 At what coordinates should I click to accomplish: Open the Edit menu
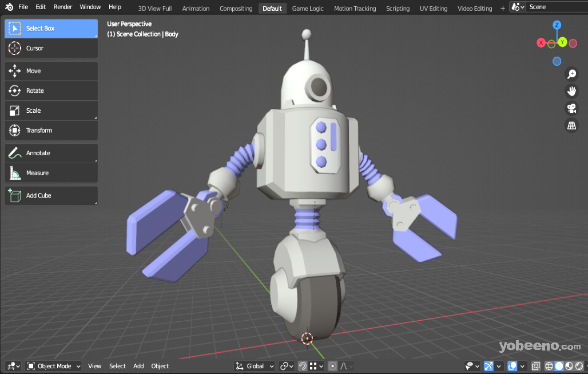[x=41, y=7]
